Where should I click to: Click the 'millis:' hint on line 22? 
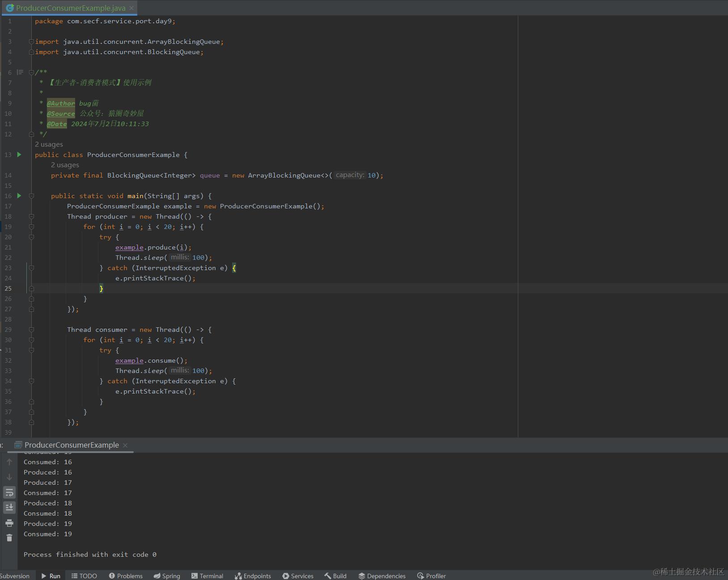point(180,257)
